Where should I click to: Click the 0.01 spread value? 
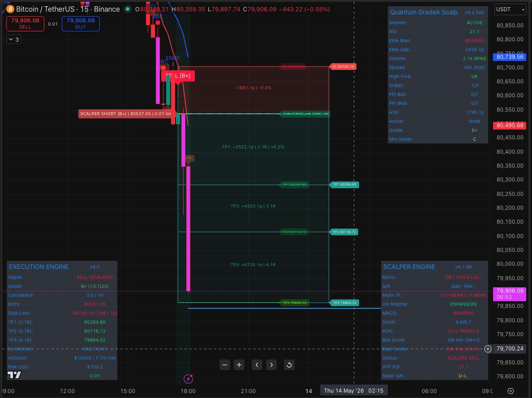(x=53, y=24)
